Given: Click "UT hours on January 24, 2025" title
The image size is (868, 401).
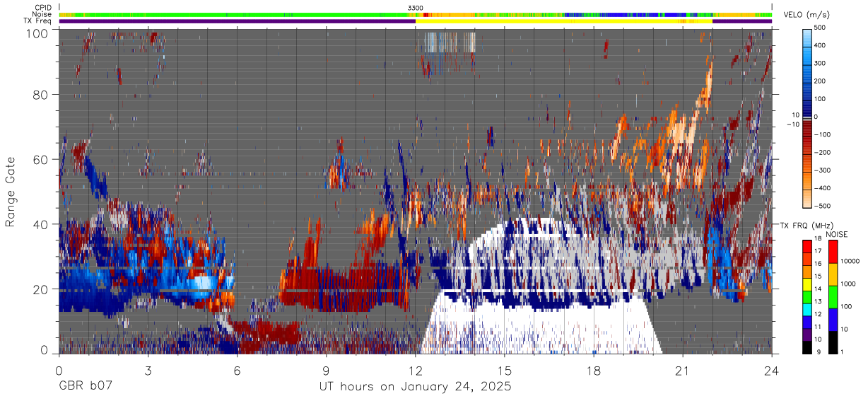Looking at the screenshot, I should pyautogui.click(x=416, y=387).
